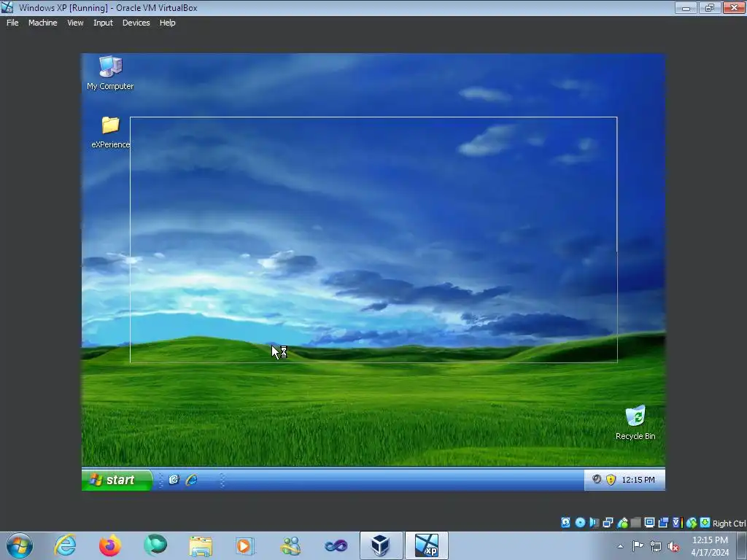The width and height of the screenshot is (747, 560).
Task: Open the Help menu
Action: coord(167,23)
